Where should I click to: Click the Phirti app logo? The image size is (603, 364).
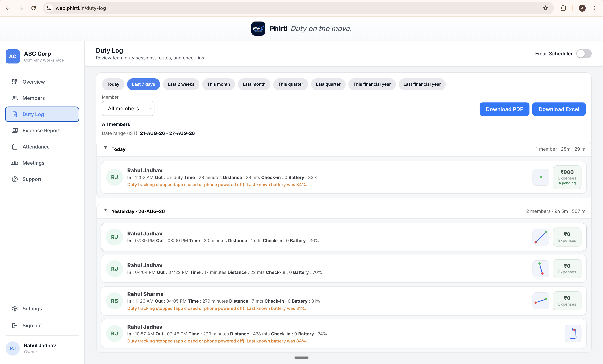tap(258, 28)
